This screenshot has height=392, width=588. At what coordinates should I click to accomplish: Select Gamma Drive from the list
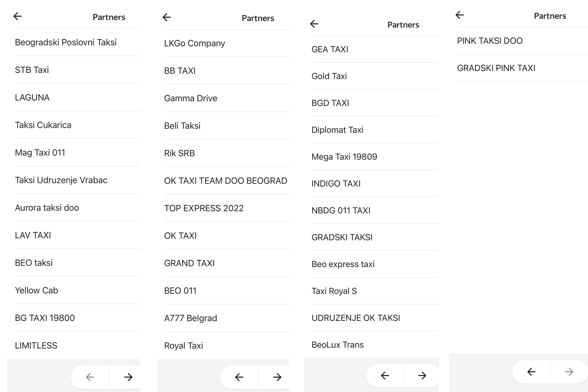click(191, 98)
